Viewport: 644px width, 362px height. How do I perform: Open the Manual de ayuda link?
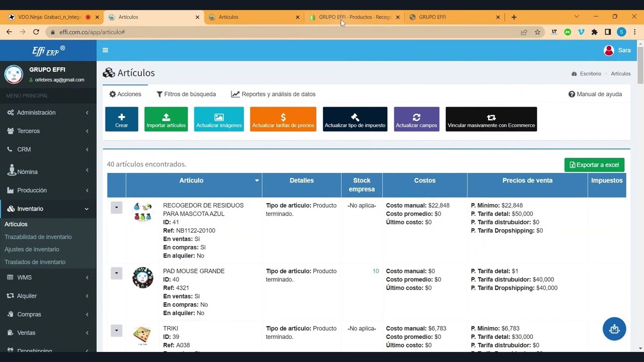tap(595, 94)
